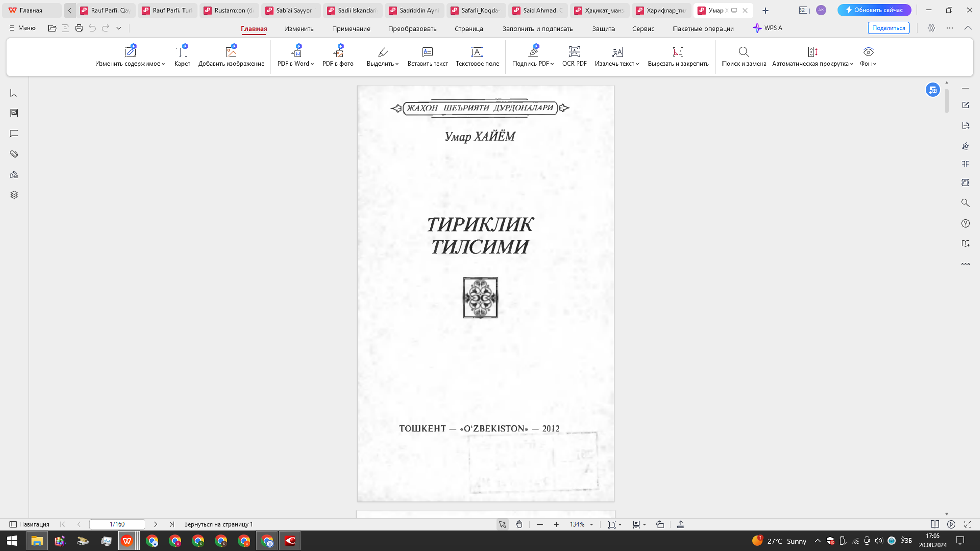The height and width of the screenshot is (551, 980).
Task: Open the Защита ribbon tab
Action: (x=603, y=29)
